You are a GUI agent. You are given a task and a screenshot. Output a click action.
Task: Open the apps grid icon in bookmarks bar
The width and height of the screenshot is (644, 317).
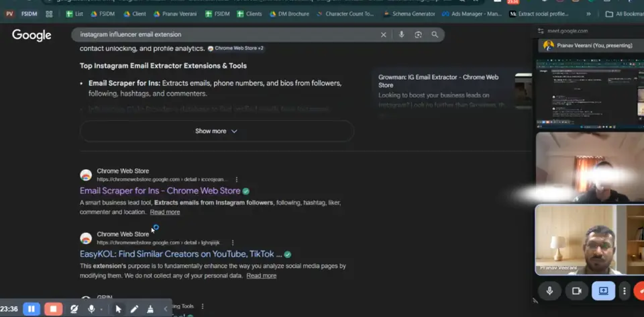coord(49,14)
